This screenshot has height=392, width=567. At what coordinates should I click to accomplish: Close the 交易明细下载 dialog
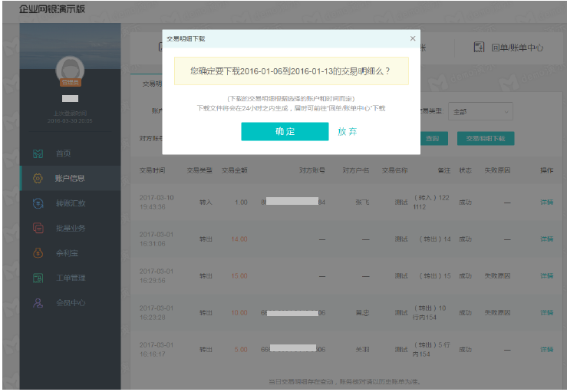pyautogui.click(x=413, y=38)
